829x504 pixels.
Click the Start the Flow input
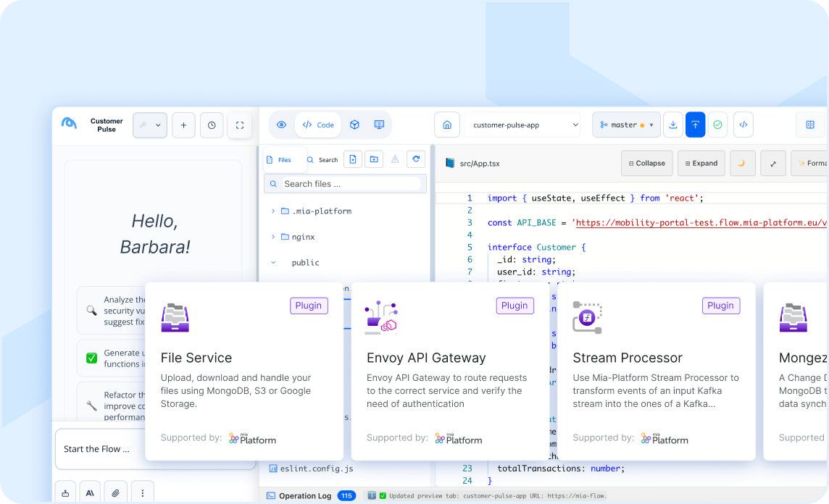click(x=101, y=449)
